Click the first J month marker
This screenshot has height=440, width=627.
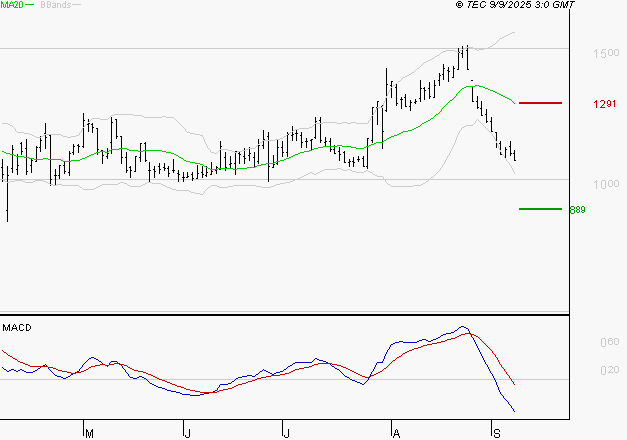(x=187, y=434)
